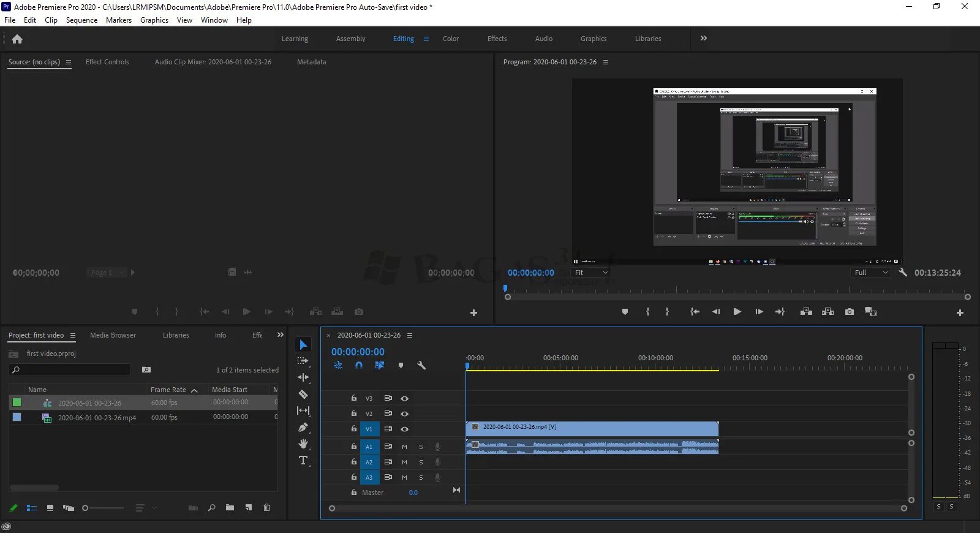Image resolution: width=980 pixels, height=533 pixels.
Task: Click the Home icon
Action: click(x=17, y=39)
